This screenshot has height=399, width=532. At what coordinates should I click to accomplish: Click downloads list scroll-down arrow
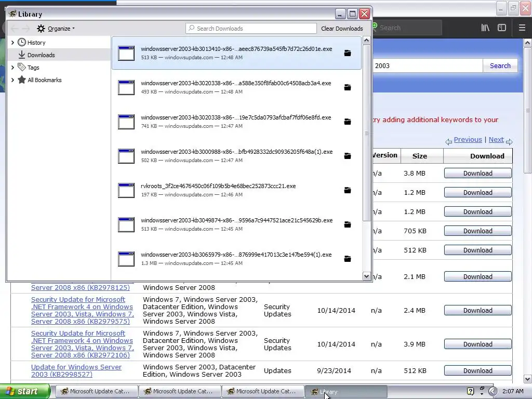tap(366, 276)
